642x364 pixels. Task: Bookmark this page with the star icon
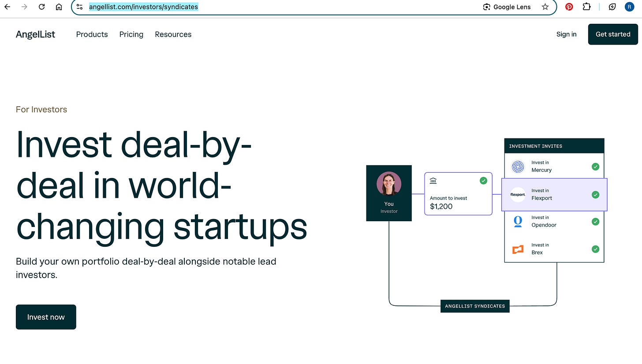coord(545,7)
